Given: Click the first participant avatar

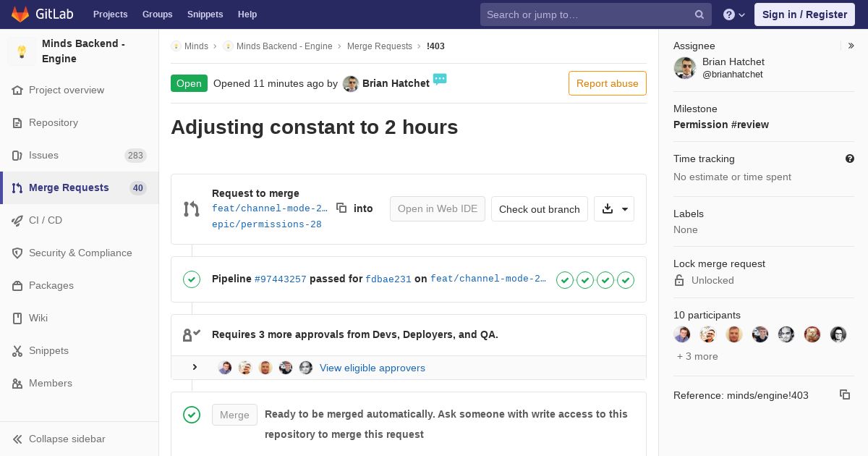Looking at the screenshot, I should [682, 334].
